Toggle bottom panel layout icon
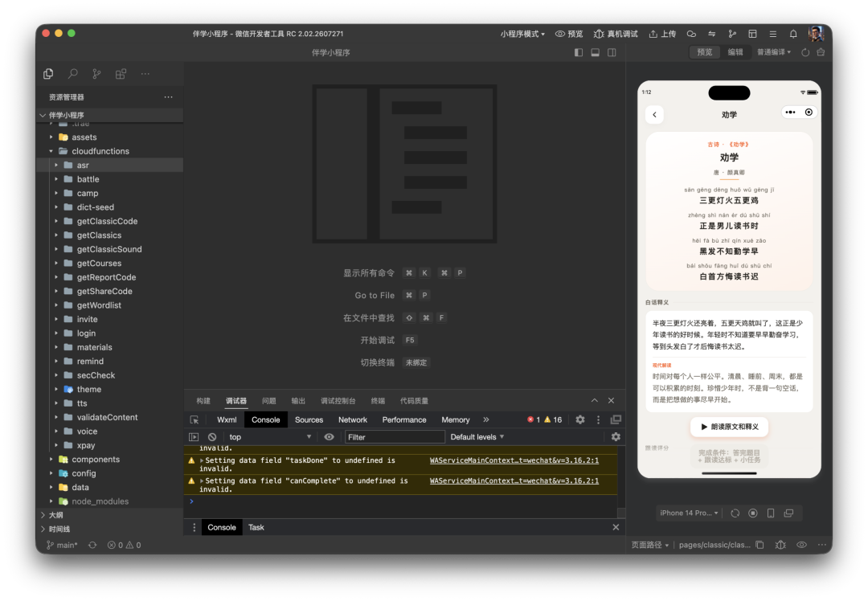The width and height of the screenshot is (868, 601). pyautogui.click(x=595, y=52)
